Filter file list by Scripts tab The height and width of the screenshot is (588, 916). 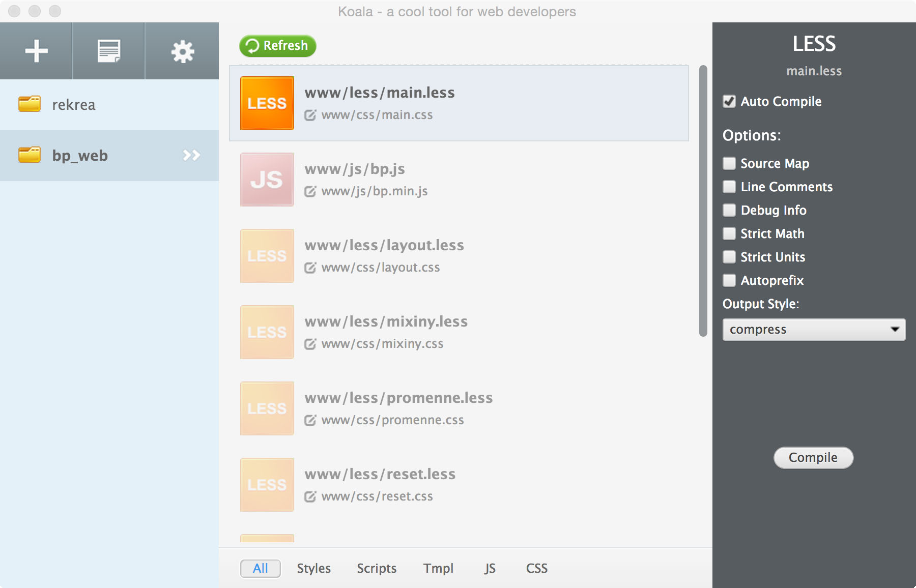tap(376, 568)
